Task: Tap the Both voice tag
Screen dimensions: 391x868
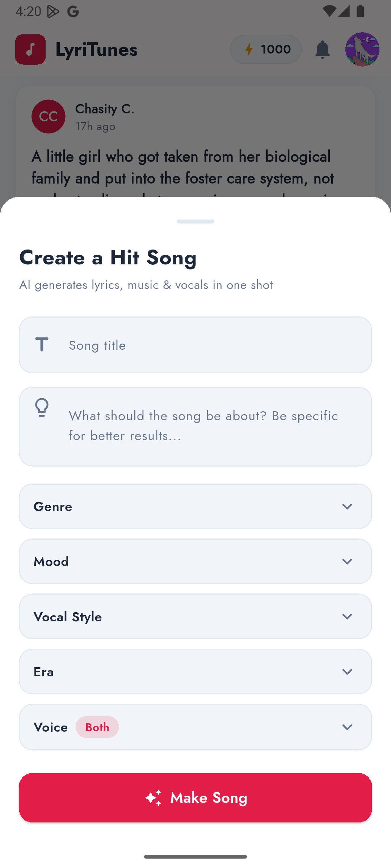Action: point(97,727)
